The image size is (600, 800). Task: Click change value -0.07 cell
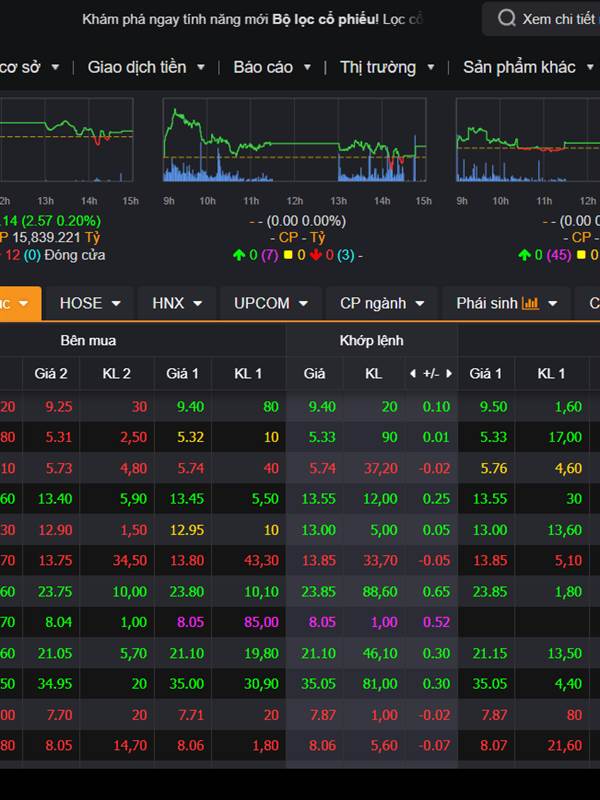pos(434,745)
